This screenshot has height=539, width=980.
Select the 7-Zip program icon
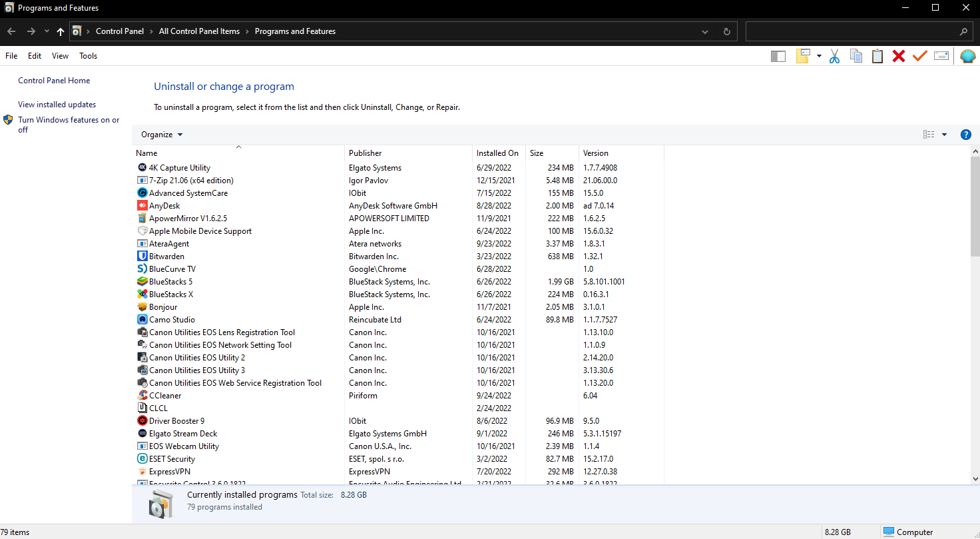pos(141,180)
